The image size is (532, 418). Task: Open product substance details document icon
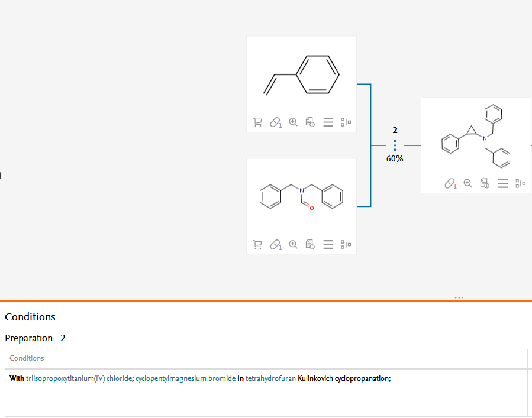[x=485, y=183]
